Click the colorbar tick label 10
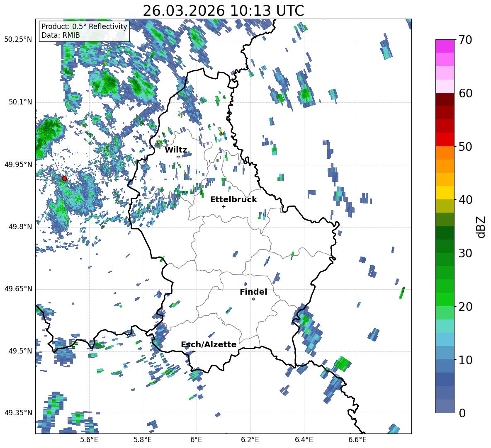491x448 pixels. click(465, 360)
